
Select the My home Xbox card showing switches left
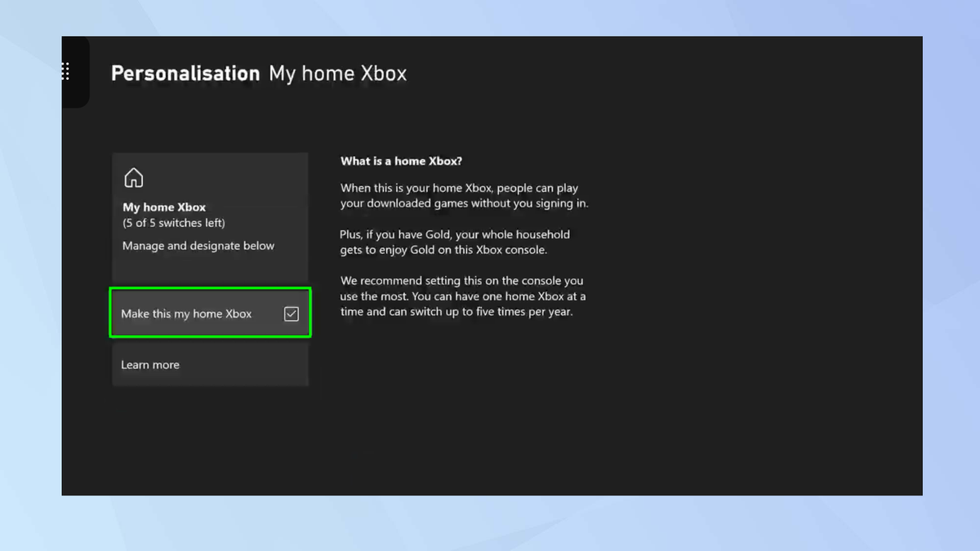tap(210, 216)
